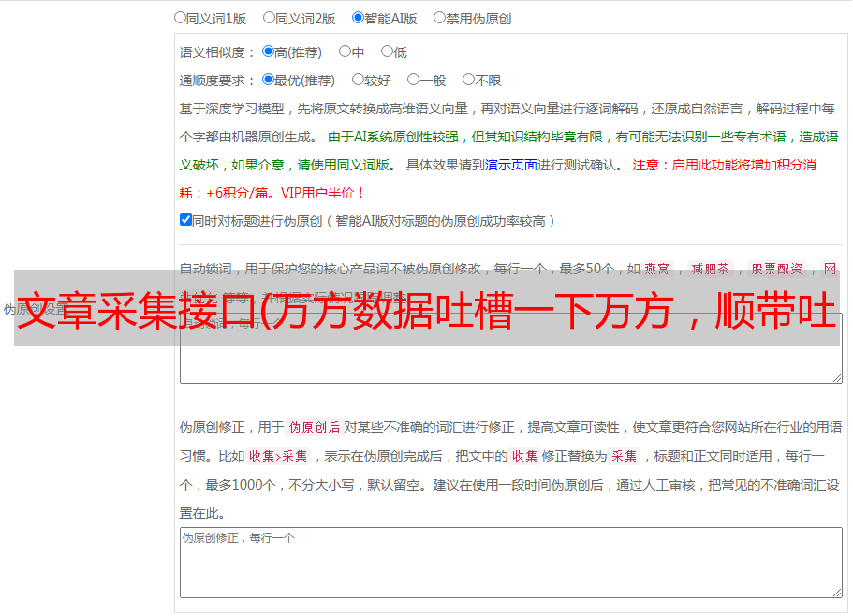Select the 同义词2版 radio option
The height and width of the screenshot is (616, 853).
[269, 18]
